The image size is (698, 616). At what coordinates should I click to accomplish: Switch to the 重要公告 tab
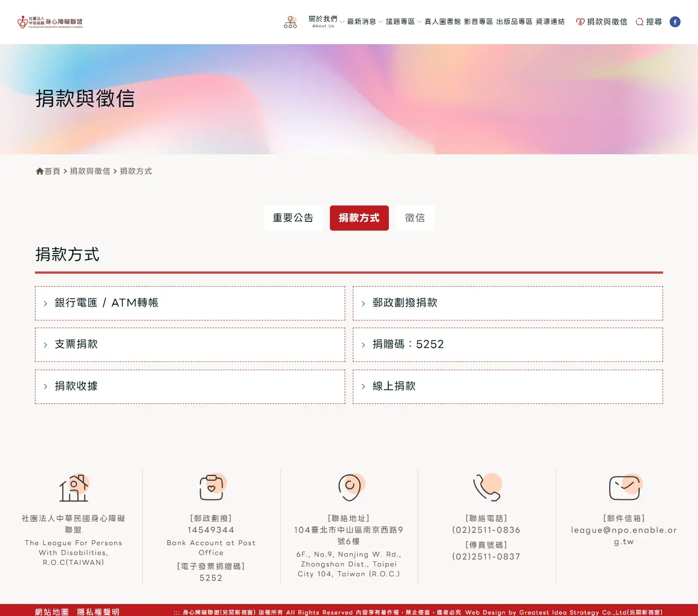293,218
